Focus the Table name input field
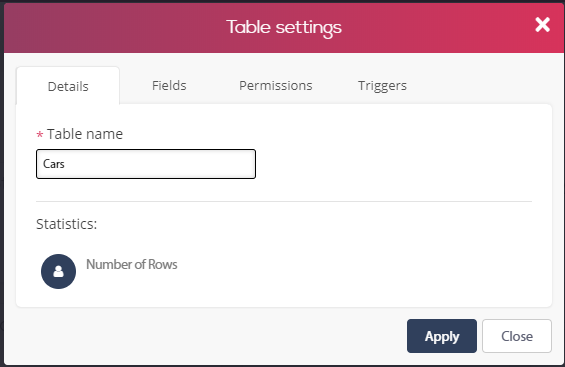 [x=146, y=164]
